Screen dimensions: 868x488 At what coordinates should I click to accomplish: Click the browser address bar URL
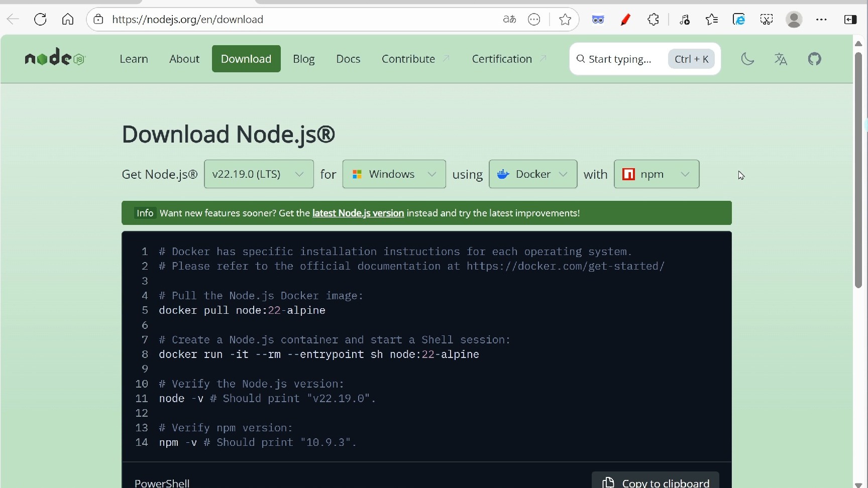188,20
